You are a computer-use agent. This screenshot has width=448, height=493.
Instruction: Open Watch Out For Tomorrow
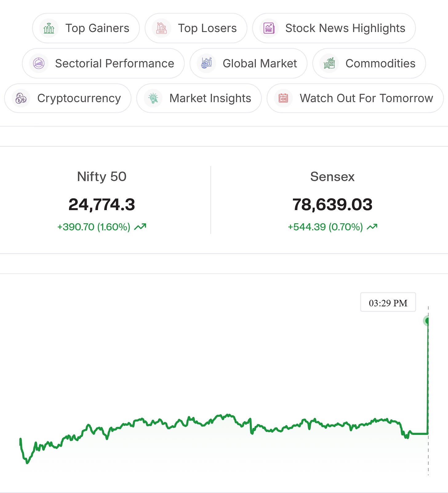[x=355, y=98]
